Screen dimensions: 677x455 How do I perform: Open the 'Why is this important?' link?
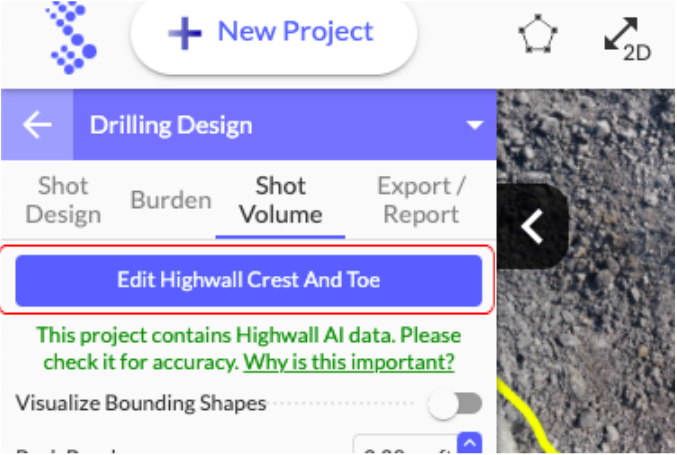[x=349, y=362]
